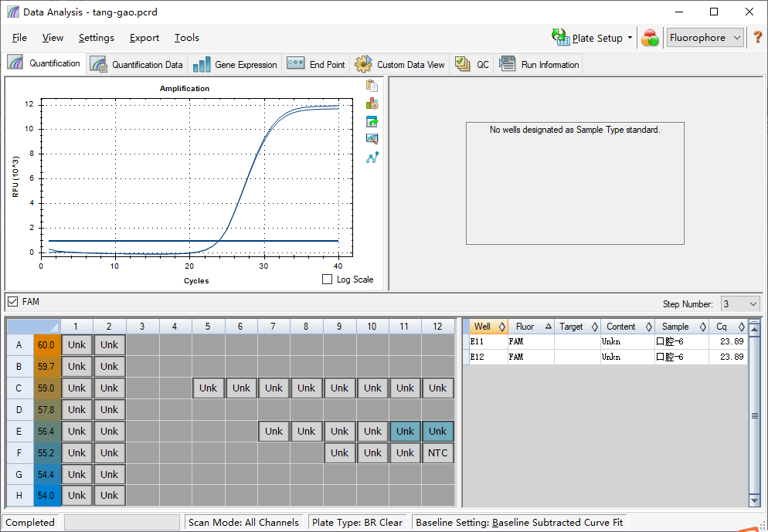Image resolution: width=768 pixels, height=532 pixels.
Task: Sort the table by Fluor column
Action: tap(531, 327)
